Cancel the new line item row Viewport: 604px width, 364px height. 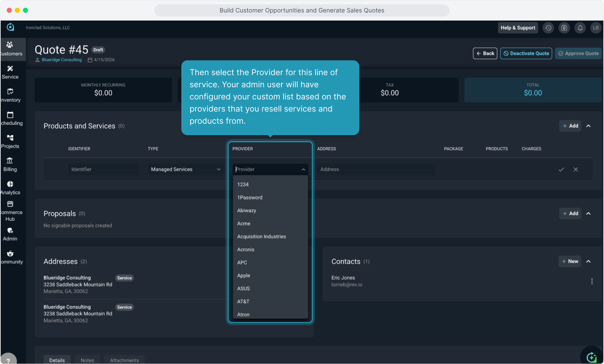pyautogui.click(x=576, y=170)
